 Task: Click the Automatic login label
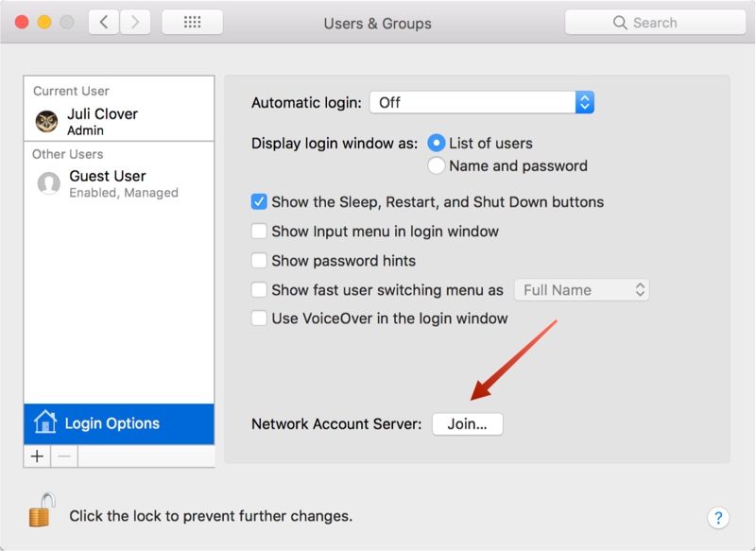pyautogui.click(x=306, y=103)
